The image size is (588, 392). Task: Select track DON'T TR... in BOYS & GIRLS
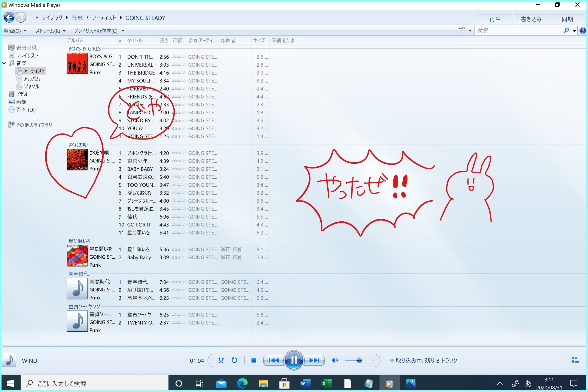point(140,57)
